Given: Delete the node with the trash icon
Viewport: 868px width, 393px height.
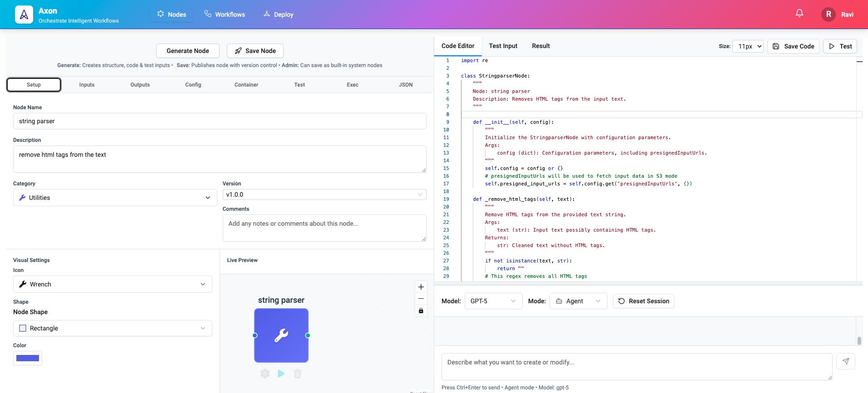Looking at the screenshot, I should 298,374.
